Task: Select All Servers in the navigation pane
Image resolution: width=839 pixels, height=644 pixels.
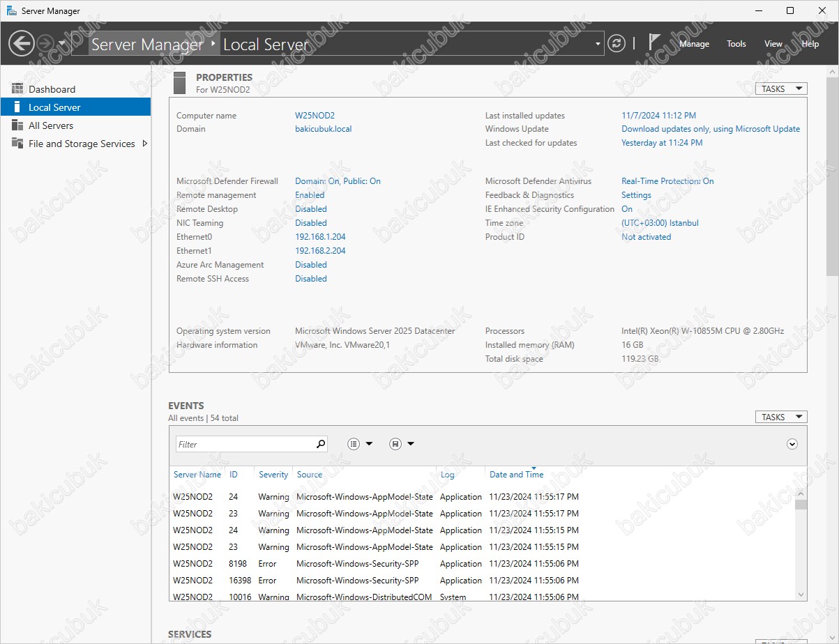Action: pos(75,125)
